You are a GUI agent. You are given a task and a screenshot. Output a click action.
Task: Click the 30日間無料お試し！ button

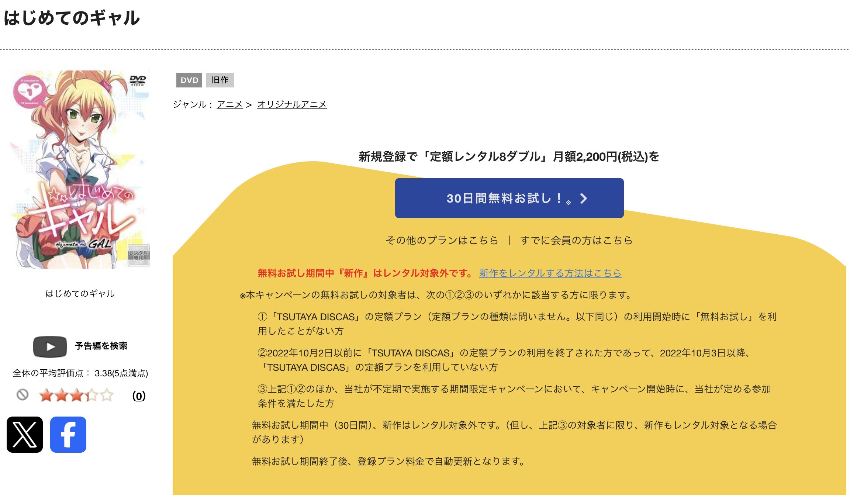509,198
